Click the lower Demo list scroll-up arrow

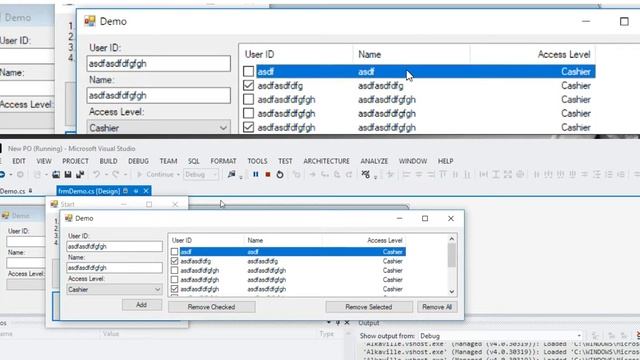[451, 239]
